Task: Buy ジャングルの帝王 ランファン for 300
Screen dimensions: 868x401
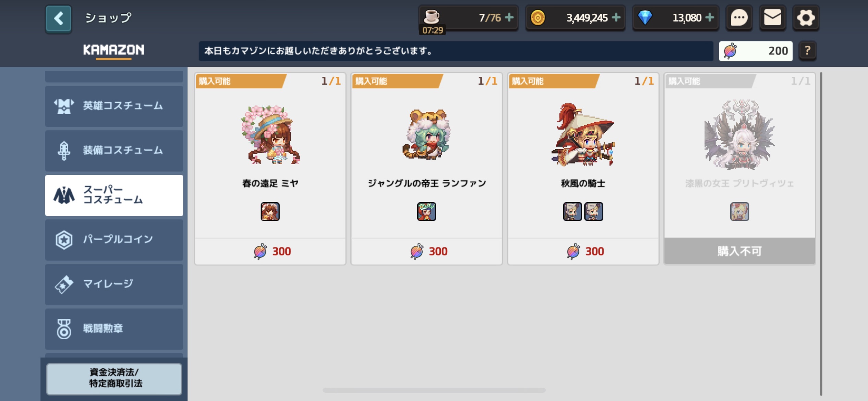Action: (x=427, y=251)
